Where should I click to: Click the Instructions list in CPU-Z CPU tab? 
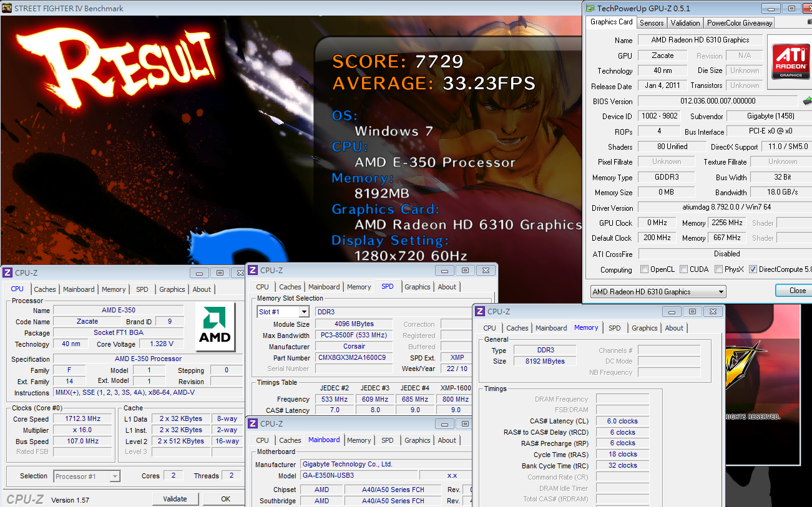point(148,392)
